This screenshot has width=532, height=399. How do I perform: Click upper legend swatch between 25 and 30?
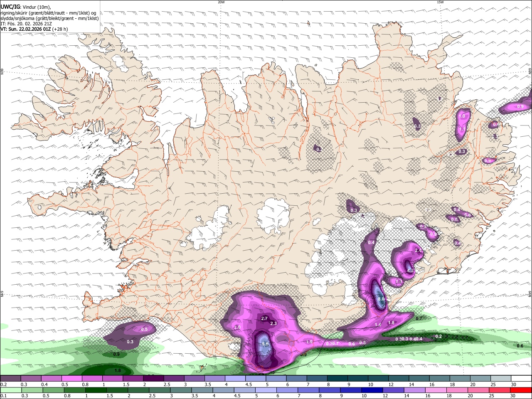tap(501, 379)
